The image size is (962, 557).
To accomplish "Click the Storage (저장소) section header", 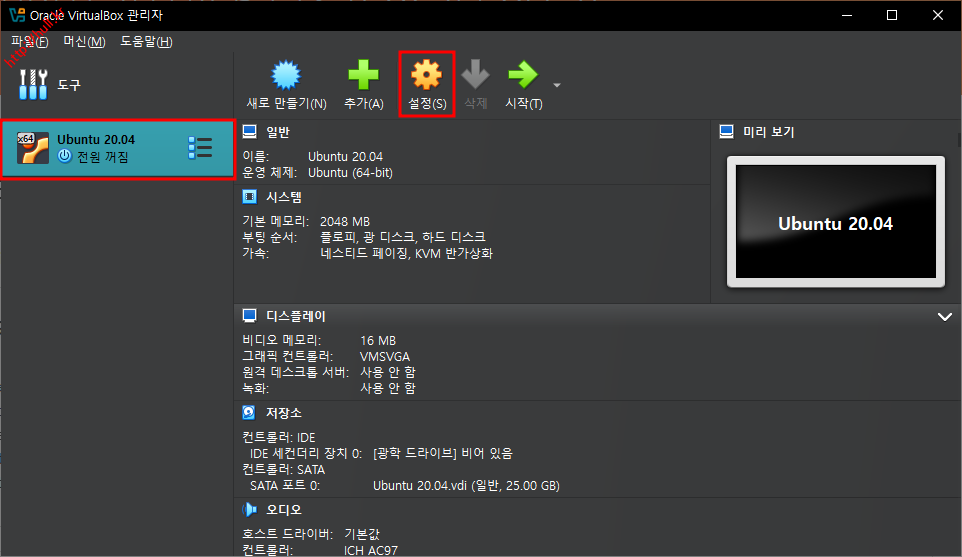I will coord(284,413).
